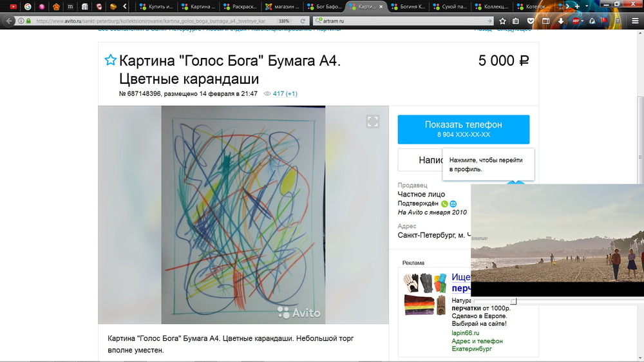Open the Google pinned tab

[x=28, y=6]
